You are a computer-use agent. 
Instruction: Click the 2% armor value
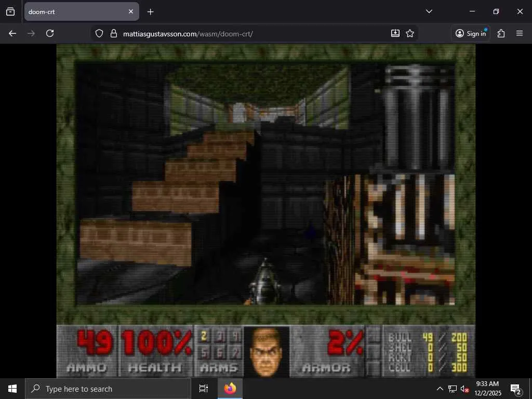[x=345, y=342]
